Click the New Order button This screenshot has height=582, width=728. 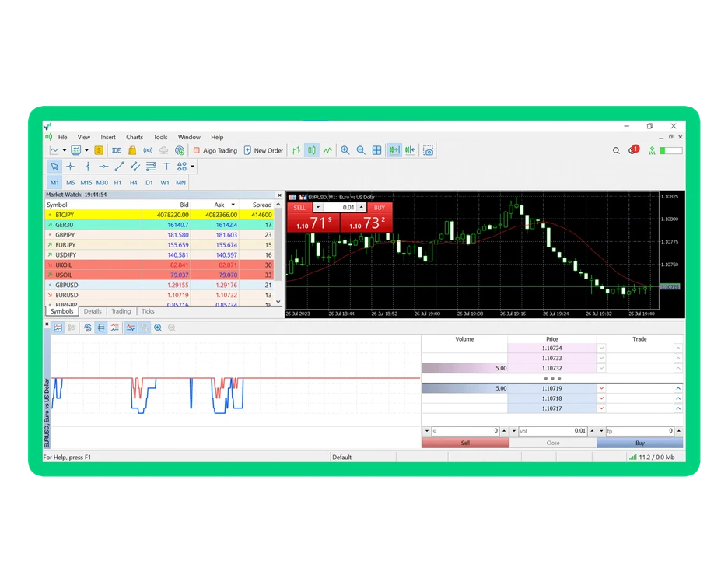tap(264, 150)
